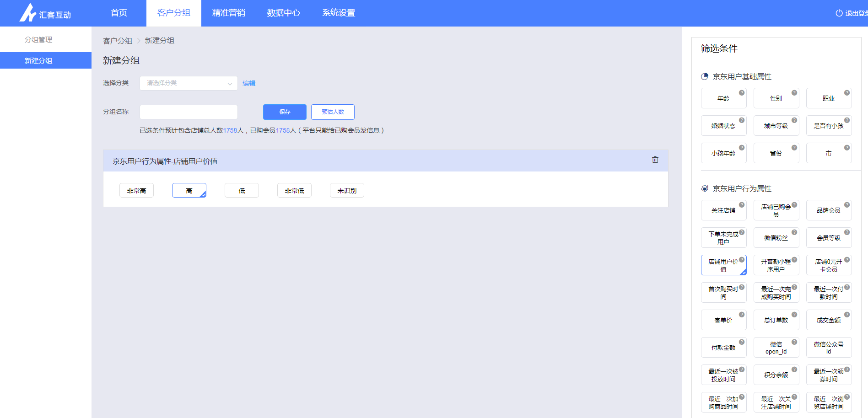Open the 客户分组 tab

(x=174, y=13)
